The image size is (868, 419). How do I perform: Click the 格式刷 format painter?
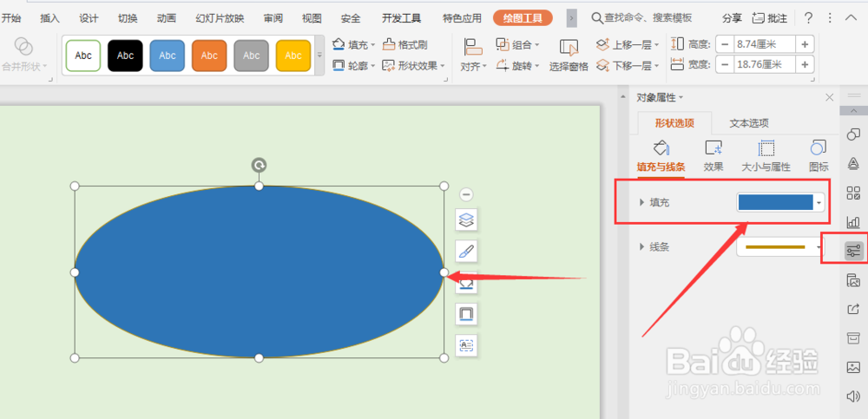tap(405, 44)
